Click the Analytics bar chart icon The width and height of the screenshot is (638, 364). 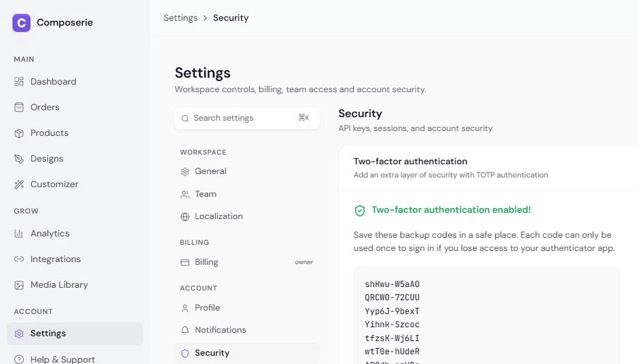(19, 234)
